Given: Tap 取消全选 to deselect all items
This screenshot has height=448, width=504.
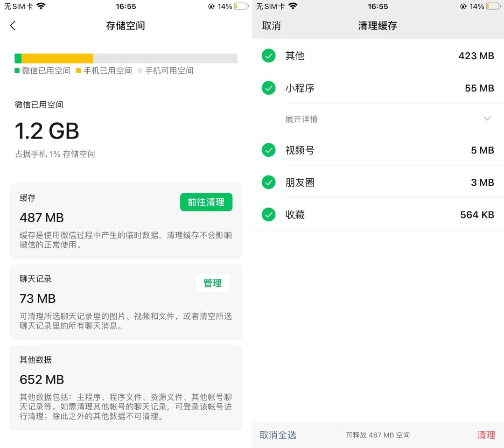Looking at the screenshot, I should pyautogui.click(x=278, y=434).
